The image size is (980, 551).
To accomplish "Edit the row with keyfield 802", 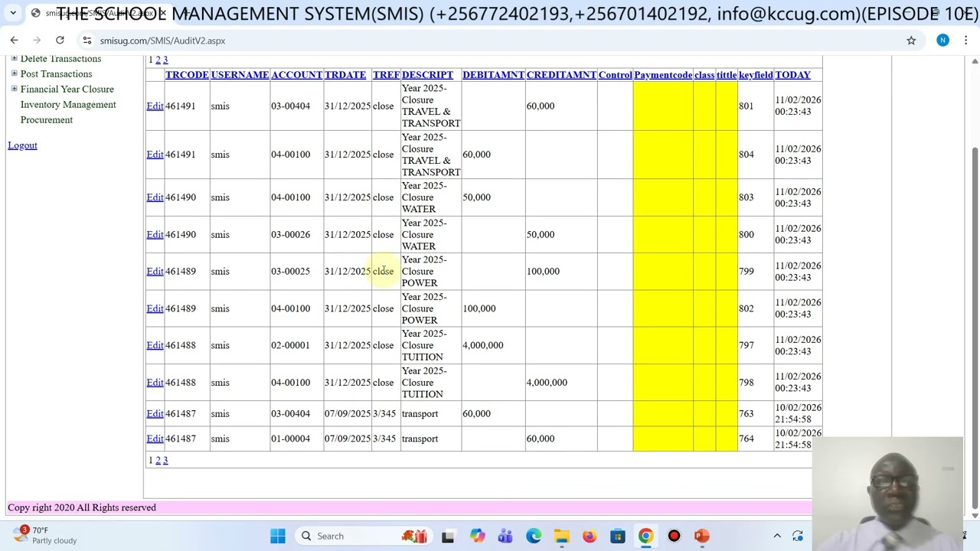I will click(155, 308).
